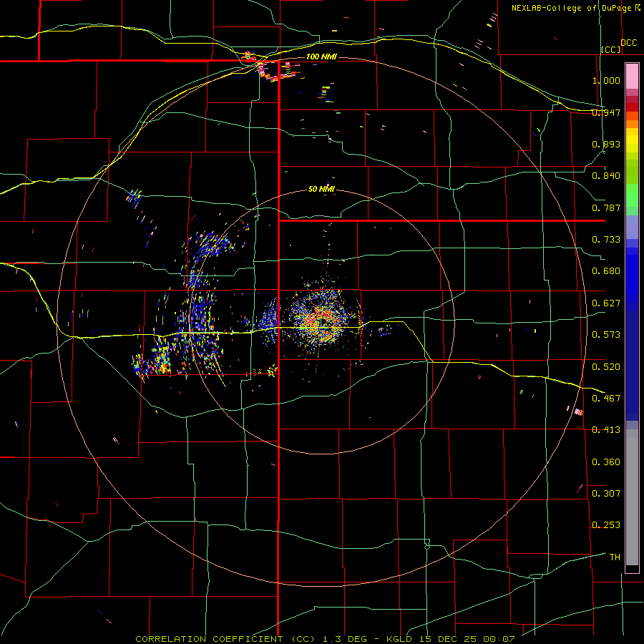
Task: Select the 0.307 legend value
Action: point(606,493)
